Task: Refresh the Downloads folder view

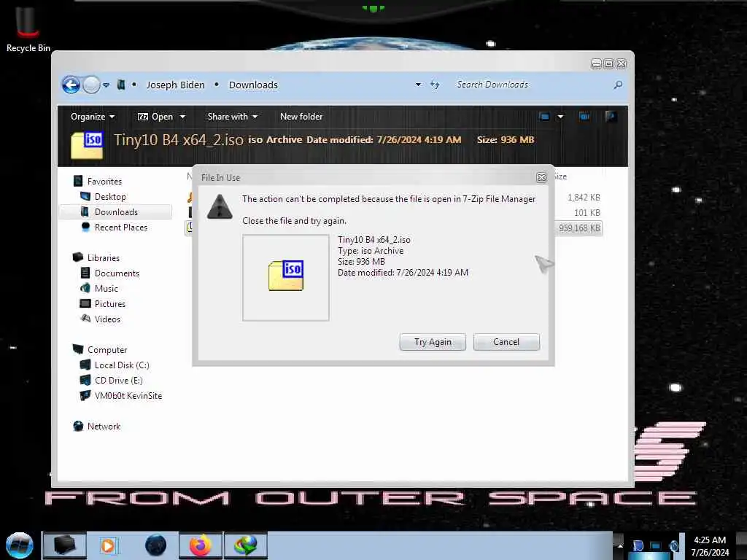Action: (x=435, y=85)
